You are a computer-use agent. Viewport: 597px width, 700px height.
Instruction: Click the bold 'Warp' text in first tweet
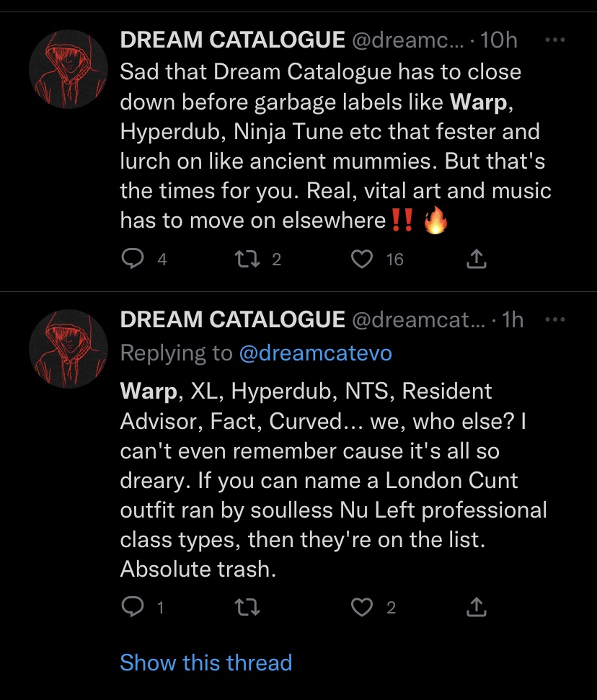tap(480, 102)
